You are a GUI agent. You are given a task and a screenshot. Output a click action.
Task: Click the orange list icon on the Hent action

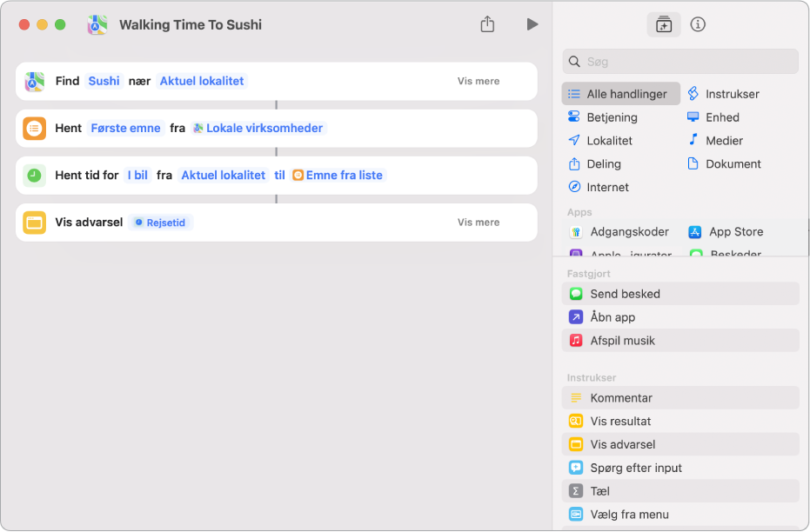click(35, 128)
